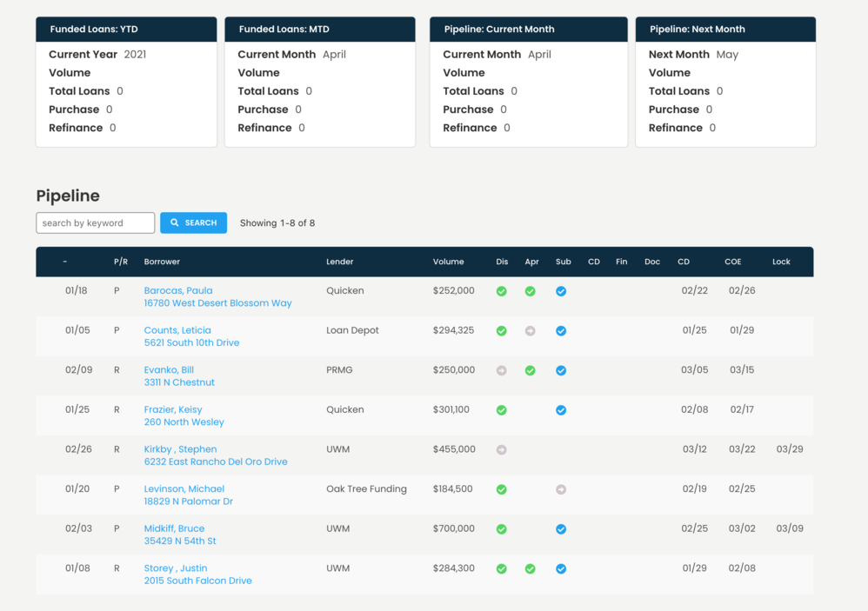Focus the search by keyword field

[x=96, y=223]
